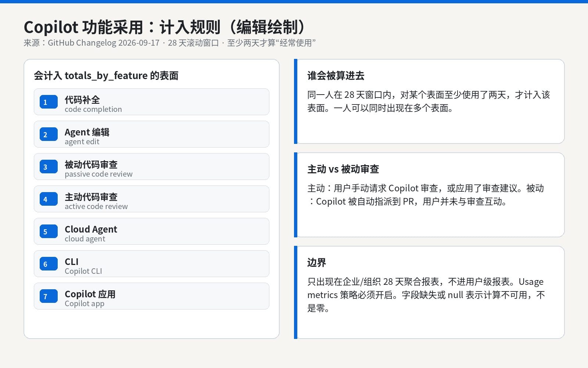Select the Copilot 应用 row title
The image size is (588, 368).
click(90, 294)
